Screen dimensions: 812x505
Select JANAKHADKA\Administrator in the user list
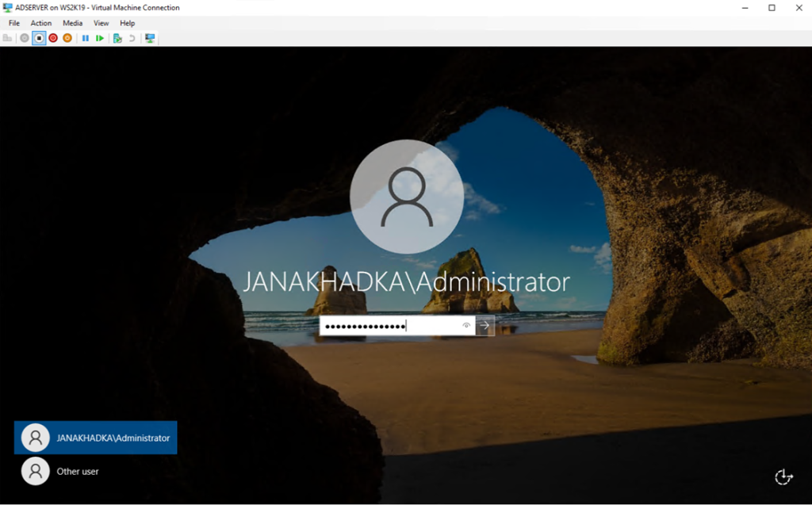[96, 438]
